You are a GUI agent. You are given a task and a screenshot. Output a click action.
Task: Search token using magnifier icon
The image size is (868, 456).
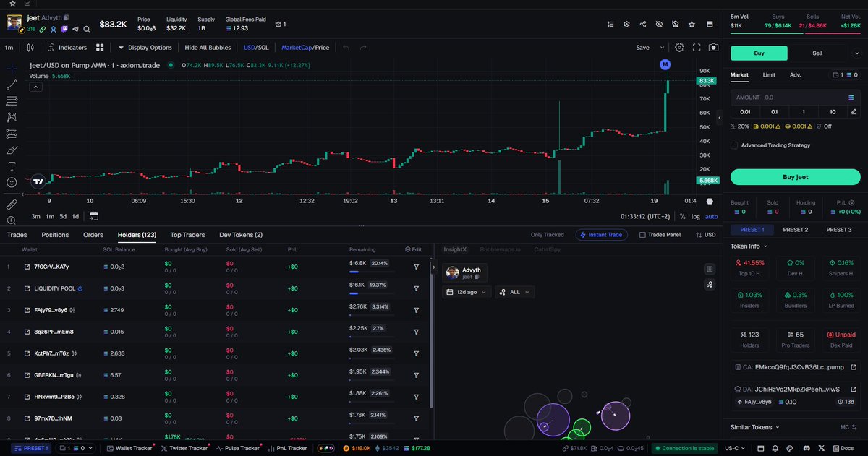click(x=86, y=29)
